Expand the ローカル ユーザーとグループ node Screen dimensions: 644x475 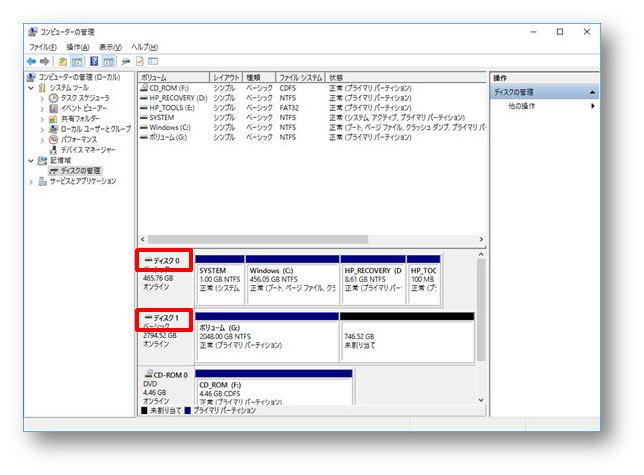42,129
